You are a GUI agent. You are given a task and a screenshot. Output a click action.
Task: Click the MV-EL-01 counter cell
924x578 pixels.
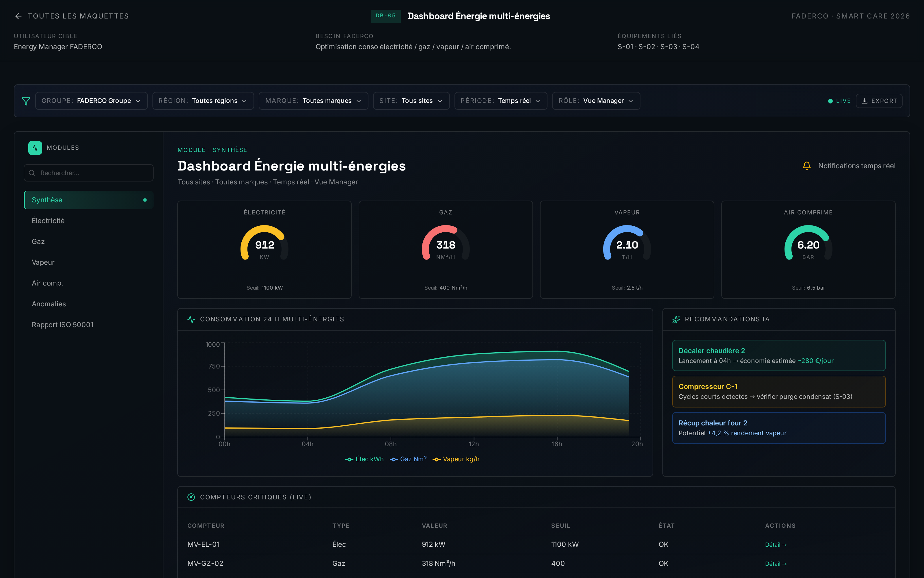point(204,544)
